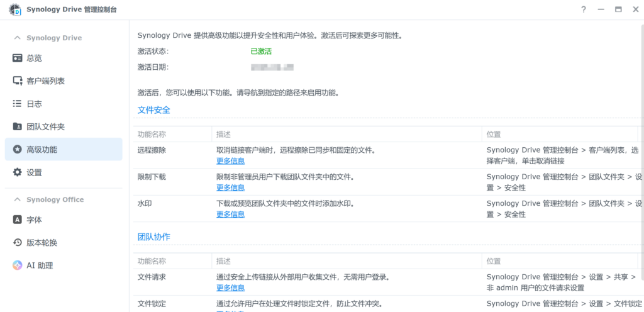The image size is (644, 312).
Task: Click the Synology Drive app logo icon
Action: tap(14, 9)
